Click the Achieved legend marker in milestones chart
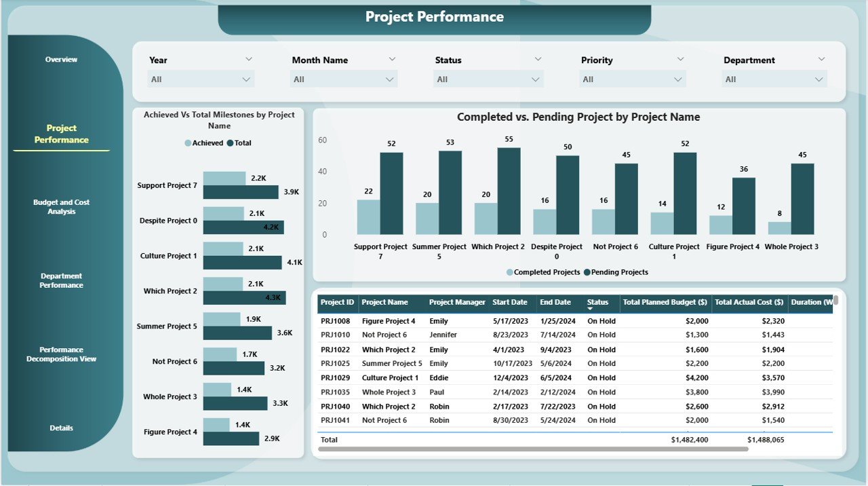 pyautogui.click(x=188, y=143)
